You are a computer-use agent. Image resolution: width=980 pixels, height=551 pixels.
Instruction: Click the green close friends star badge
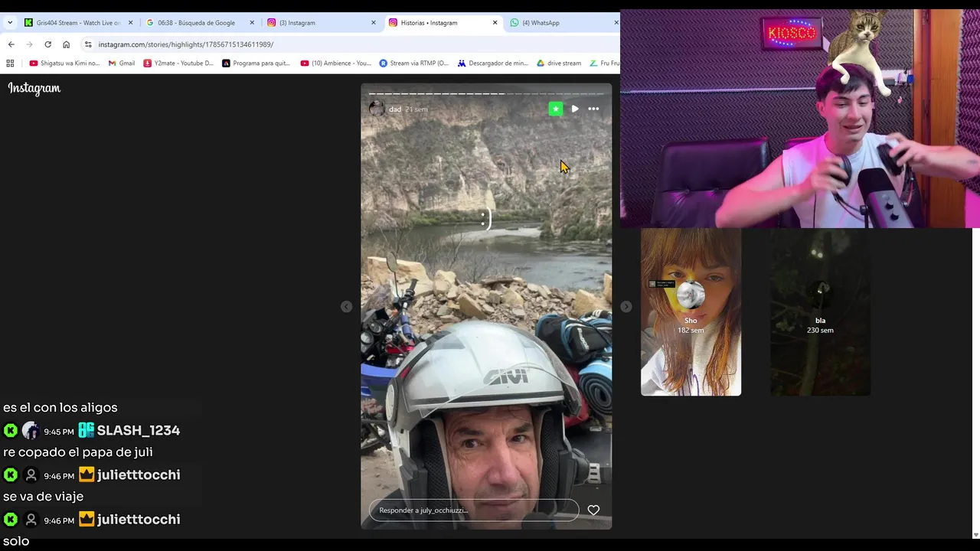[x=556, y=109]
